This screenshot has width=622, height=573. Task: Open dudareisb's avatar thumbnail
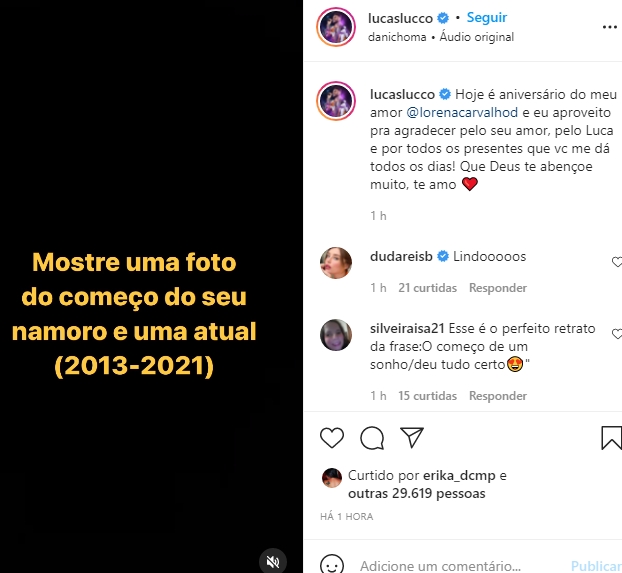click(x=336, y=263)
